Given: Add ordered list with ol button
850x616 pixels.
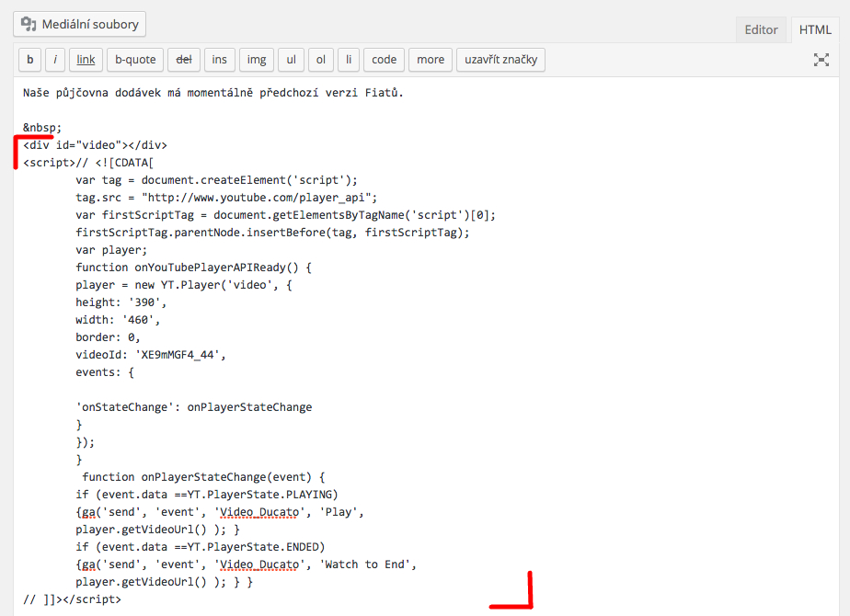Looking at the screenshot, I should [x=321, y=60].
